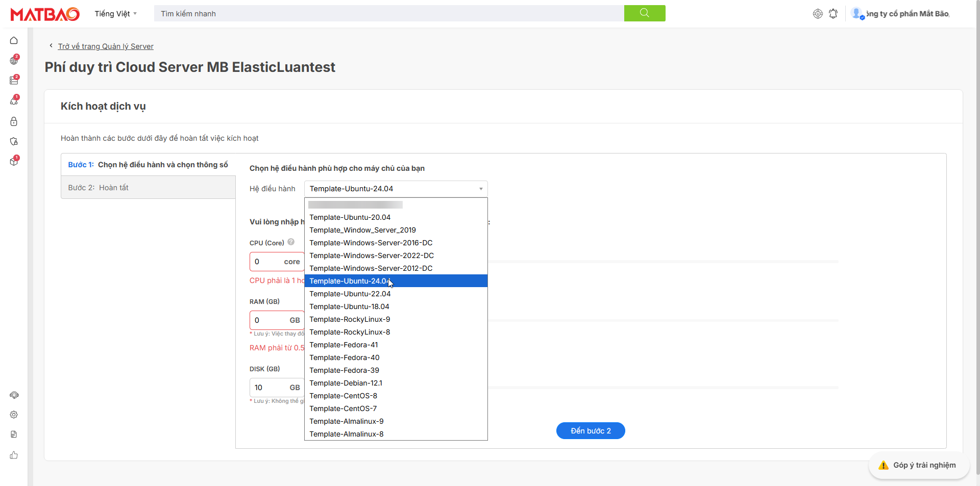Open the globe domain icon in sidebar
The height and width of the screenshot is (486, 980).
tap(14, 61)
